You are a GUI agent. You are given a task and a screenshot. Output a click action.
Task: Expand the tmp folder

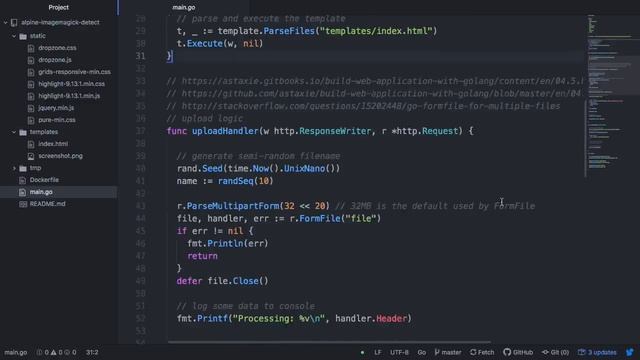coord(14,168)
